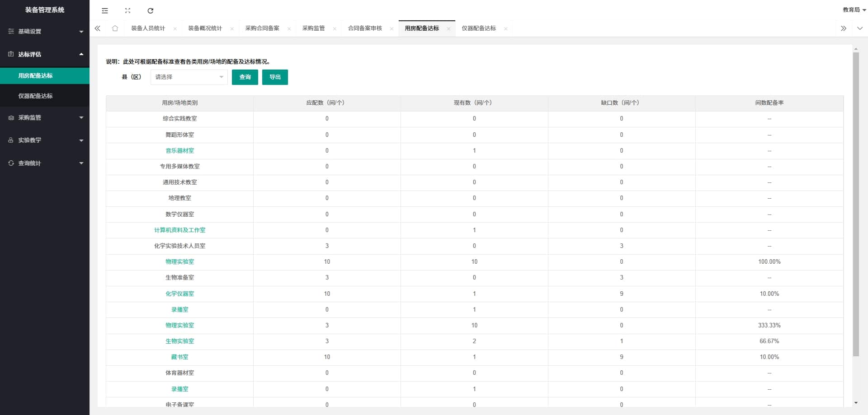Viewport: 868px width, 415px height.
Task: Open the tab options dropdown arrow
Action: pyautogui.click(x=859, y=28)
